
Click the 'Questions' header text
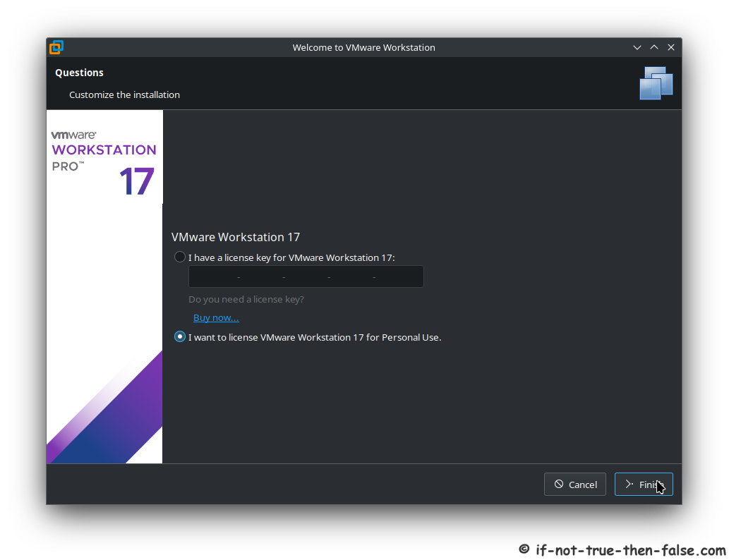(x=79, y=73)
